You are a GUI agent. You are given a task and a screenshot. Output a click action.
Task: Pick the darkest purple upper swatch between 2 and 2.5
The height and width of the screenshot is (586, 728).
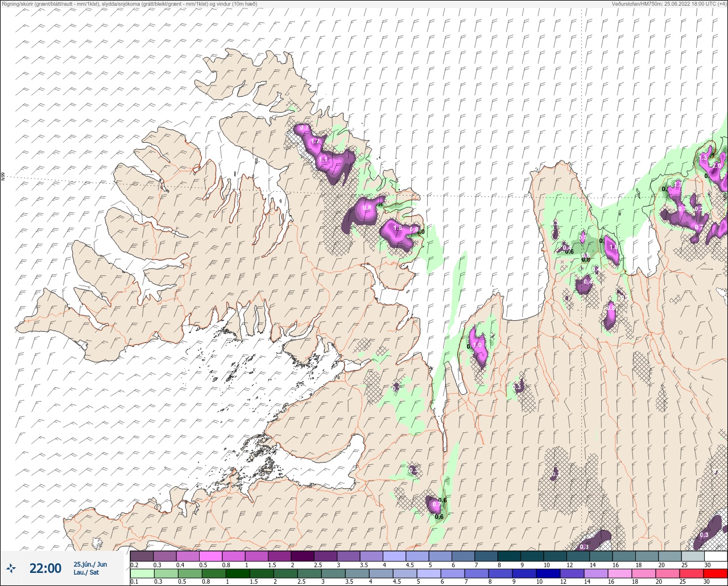(x=303, y=556)
